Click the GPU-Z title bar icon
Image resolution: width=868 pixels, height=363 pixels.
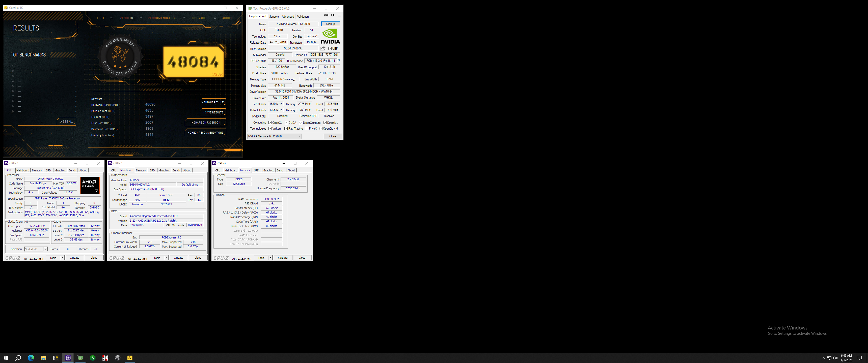[x=250, y=8]
